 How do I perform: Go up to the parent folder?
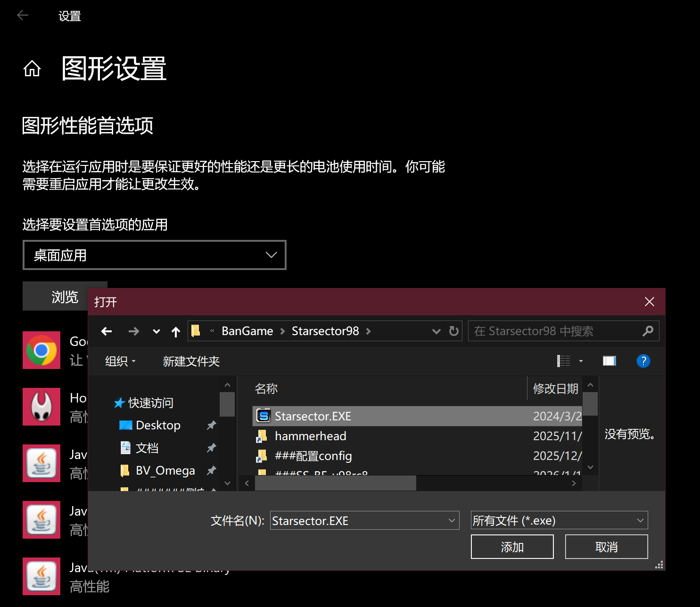click(x=176, y=331)
